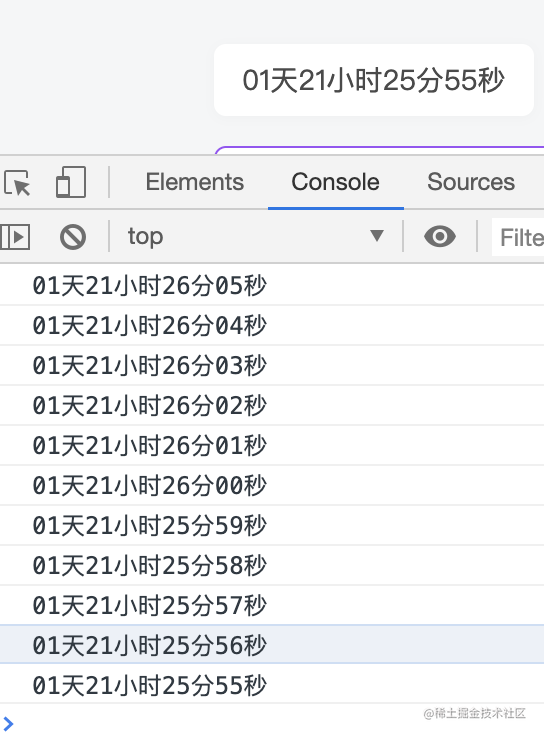Viewport: 544px width, 738px height.
Task: Click the console prompt chevron
Action: [x=8, y=723]
